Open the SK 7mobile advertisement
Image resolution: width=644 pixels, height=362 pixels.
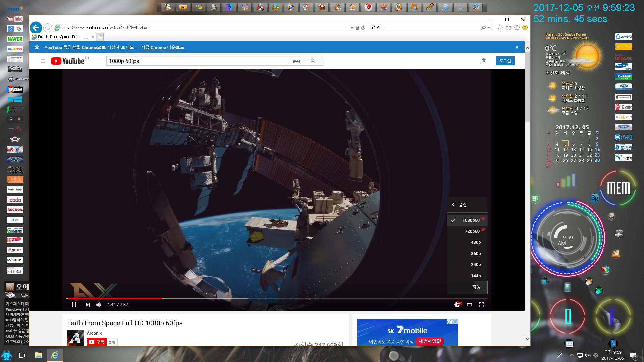tap(407, 333)
